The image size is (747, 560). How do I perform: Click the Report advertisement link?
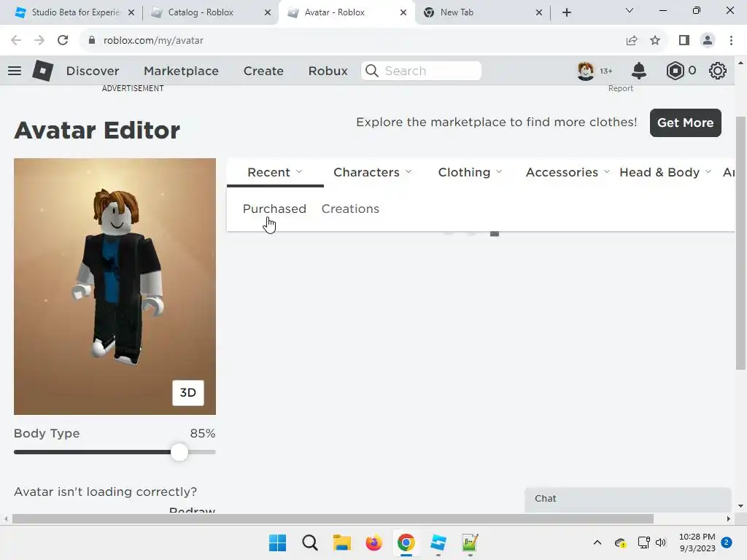[620, 88]
